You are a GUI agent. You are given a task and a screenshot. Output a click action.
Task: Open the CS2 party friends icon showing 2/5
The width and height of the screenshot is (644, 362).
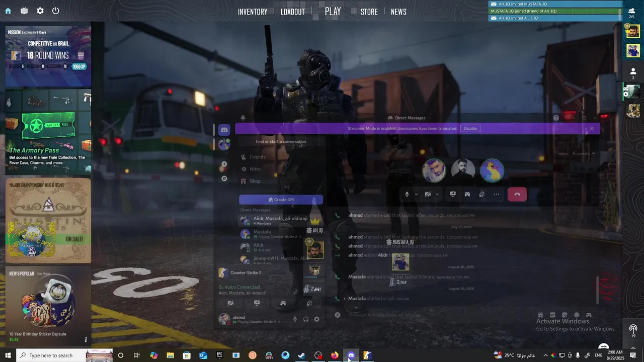pos(631,12)
